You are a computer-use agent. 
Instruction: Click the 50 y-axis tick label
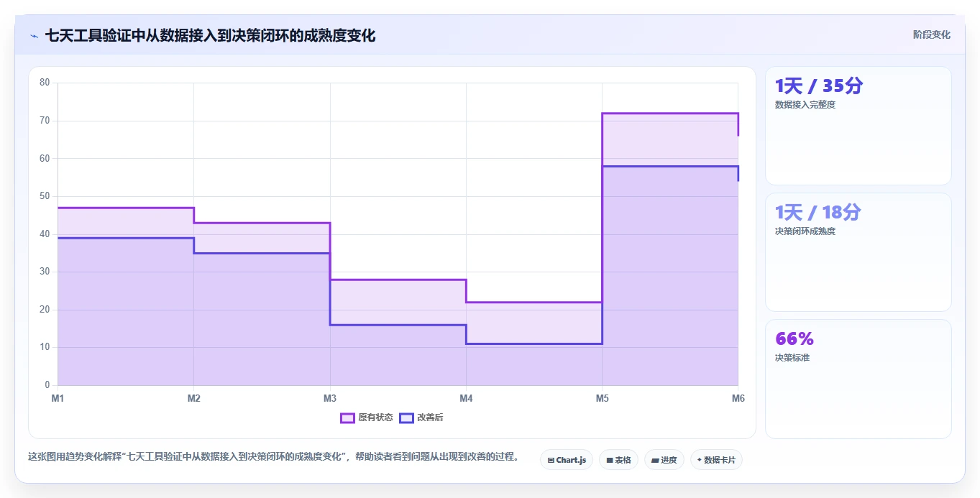pyautogui.click(x=45, y=196)
